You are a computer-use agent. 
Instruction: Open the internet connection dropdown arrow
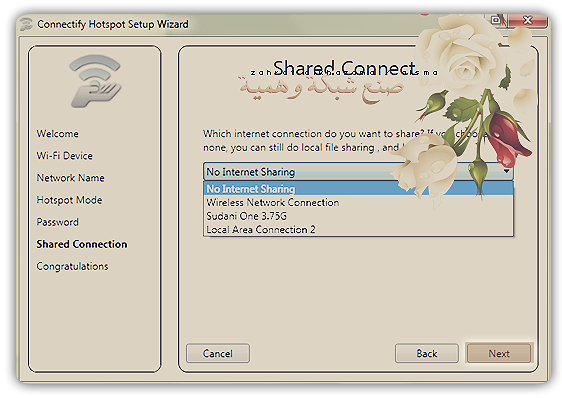pyautogui.click(x=506, y=171)
